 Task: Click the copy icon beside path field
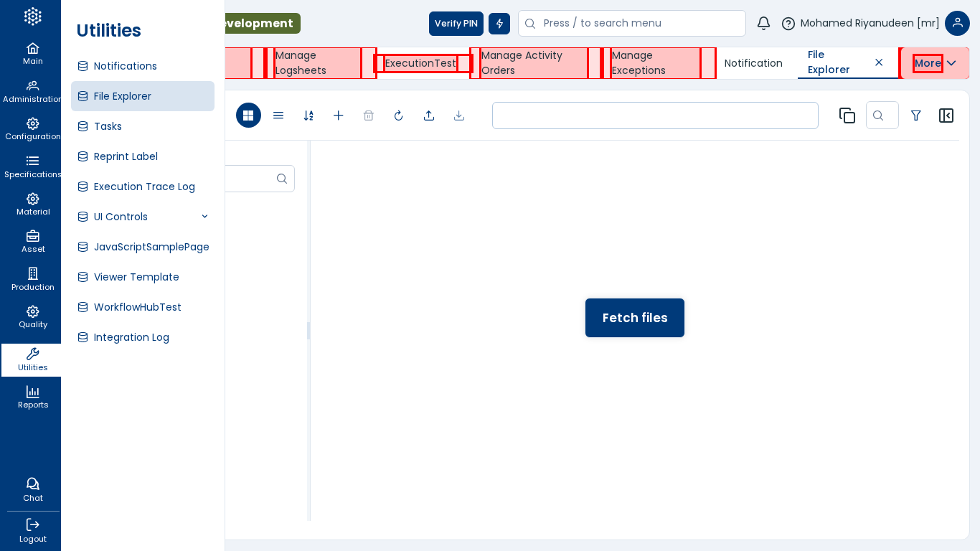point(847,116)
